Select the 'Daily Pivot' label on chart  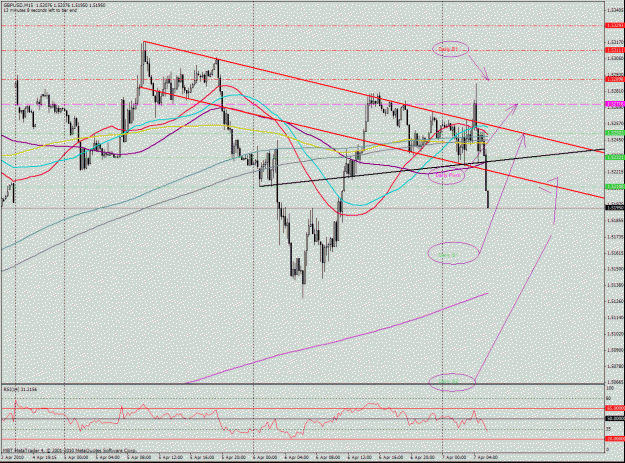point(448,175)
